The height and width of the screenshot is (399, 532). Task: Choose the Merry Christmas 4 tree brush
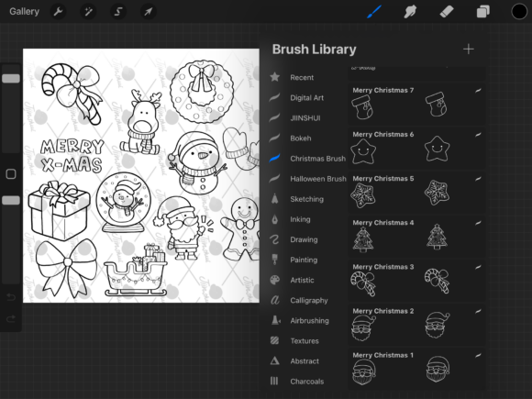417,236
